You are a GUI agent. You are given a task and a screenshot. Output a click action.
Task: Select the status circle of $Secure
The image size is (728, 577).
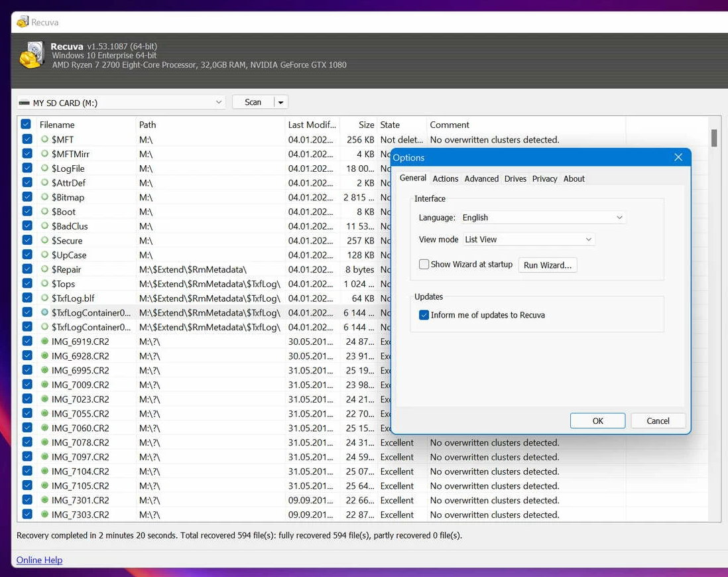coord(44,239)
